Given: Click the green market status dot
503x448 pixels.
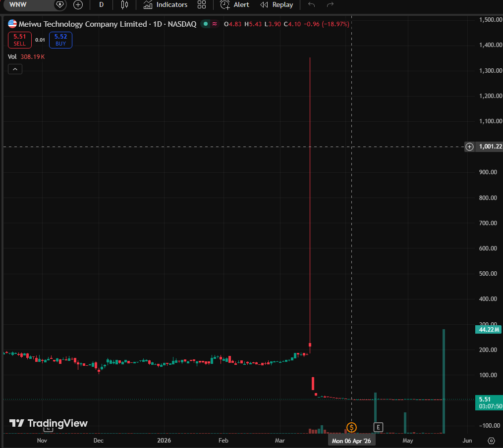Looking at the screenshot, I should 206,24.
